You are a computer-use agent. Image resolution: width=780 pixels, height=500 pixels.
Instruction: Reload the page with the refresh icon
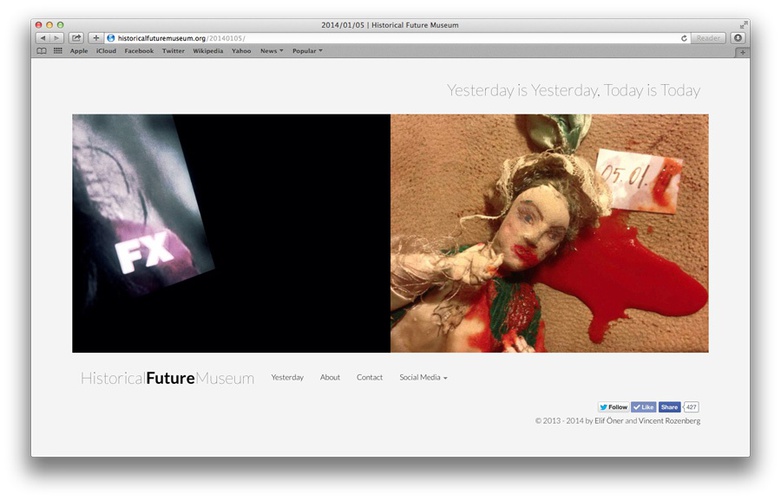(x=684, y=38)
